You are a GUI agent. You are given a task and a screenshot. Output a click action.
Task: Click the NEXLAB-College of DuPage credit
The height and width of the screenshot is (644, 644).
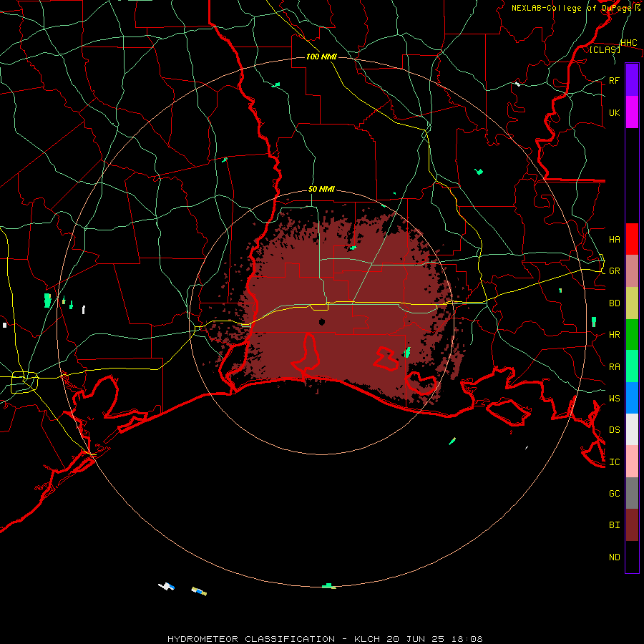pos(572,8)
